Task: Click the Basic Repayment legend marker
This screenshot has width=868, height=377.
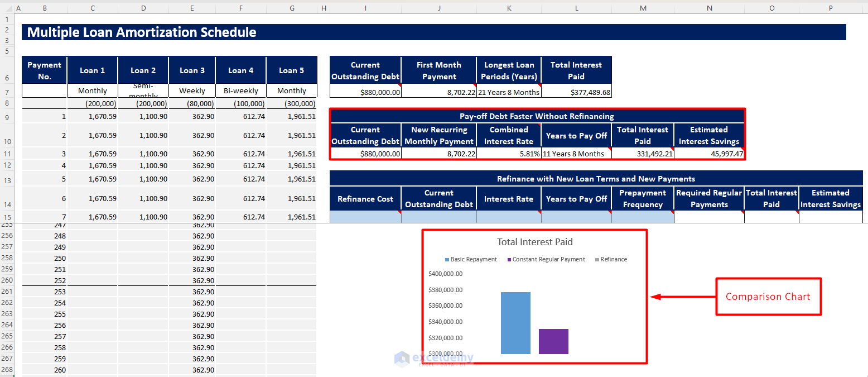Action: 447,260
